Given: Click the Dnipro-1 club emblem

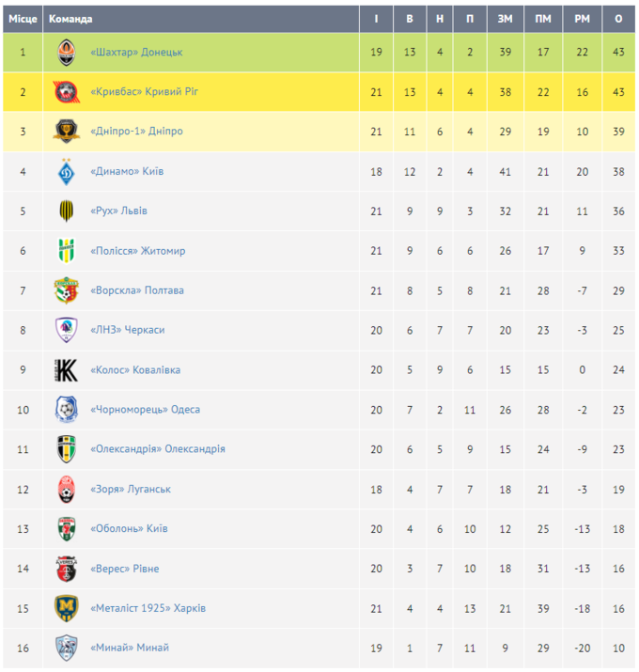Looking at the screenshot, I should point(66,132).
